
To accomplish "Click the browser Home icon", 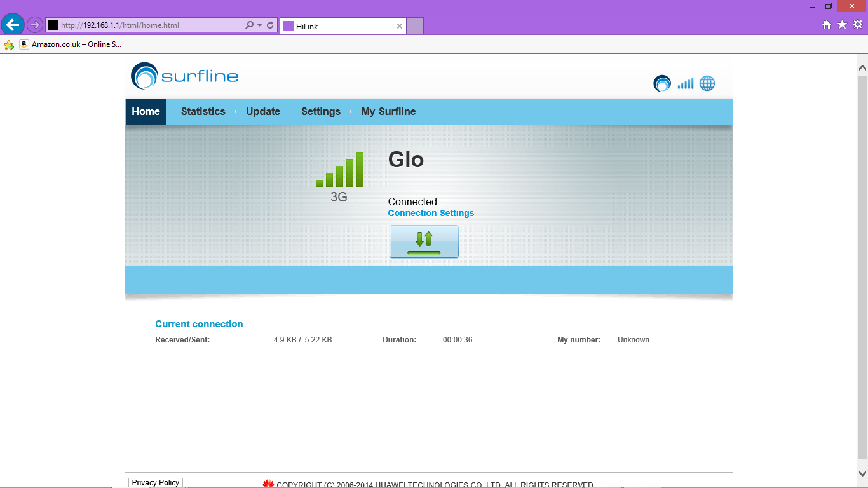I will click(827, 25).
